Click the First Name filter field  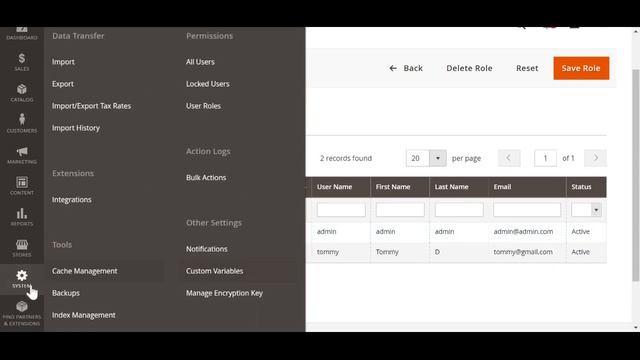click(400, 210)
